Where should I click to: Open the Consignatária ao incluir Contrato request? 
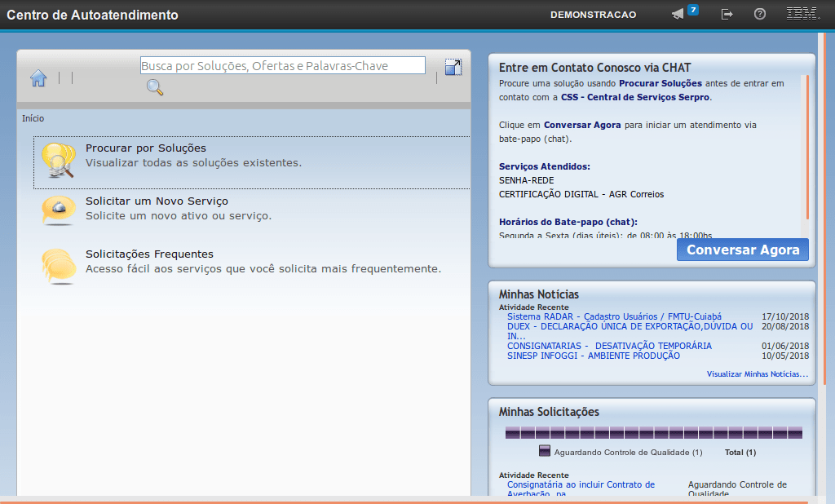581,489
